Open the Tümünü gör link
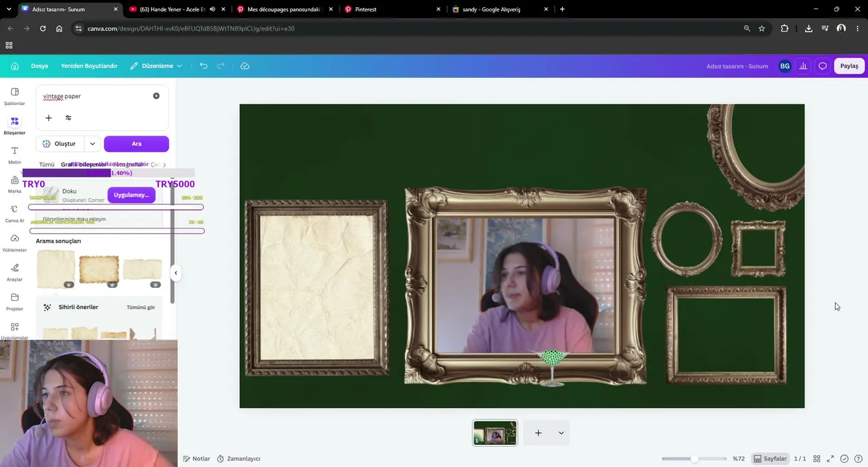868x467 pixels. pyautogui.click(x=141, y=307)
